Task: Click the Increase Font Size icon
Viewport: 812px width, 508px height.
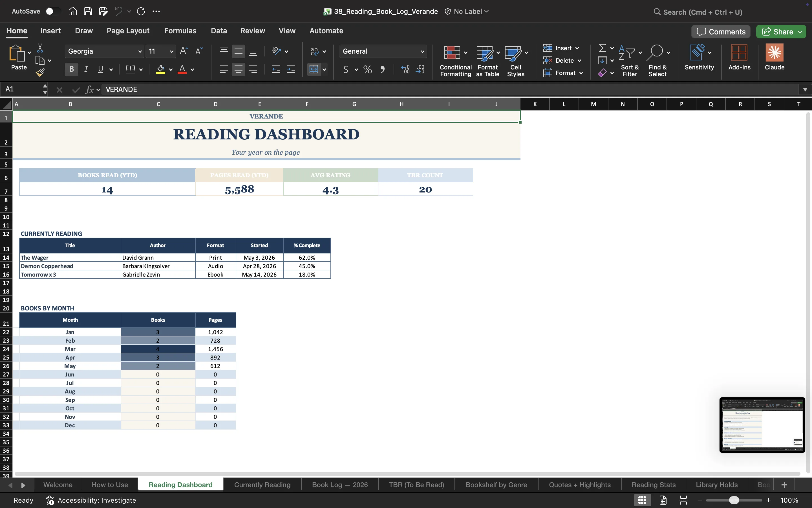Action: 184,51
